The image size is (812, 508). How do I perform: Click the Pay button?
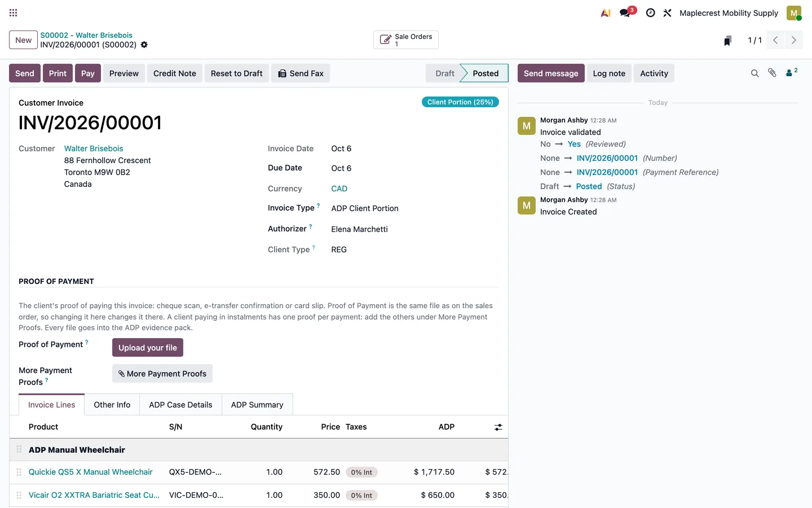click(x=88, y=73)
